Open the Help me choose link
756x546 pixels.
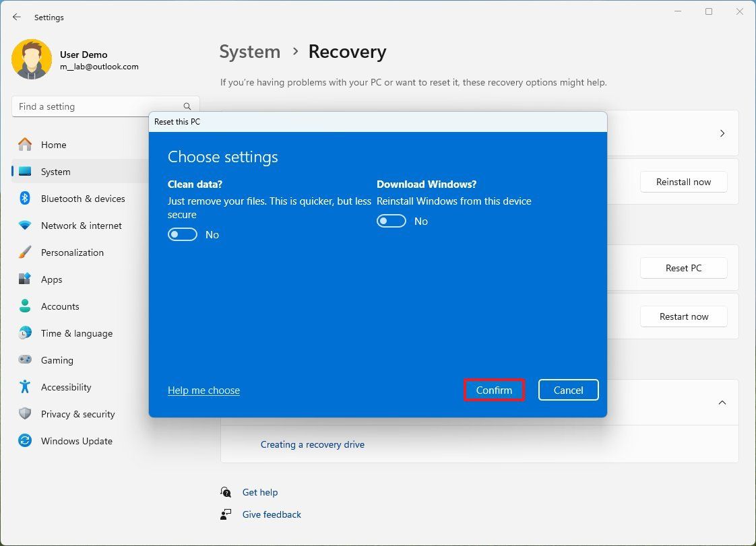tap(203, 390)
